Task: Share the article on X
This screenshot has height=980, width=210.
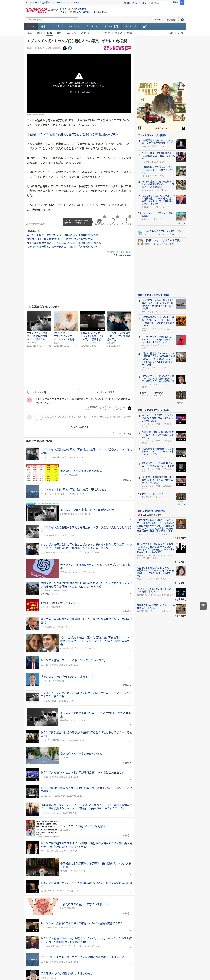Action: 64,48
